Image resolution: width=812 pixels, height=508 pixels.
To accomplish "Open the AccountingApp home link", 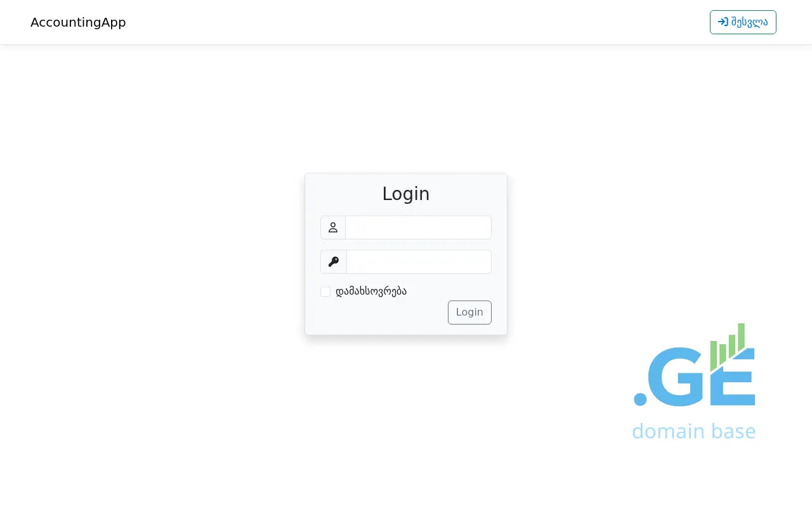I will tap(78, 22).
